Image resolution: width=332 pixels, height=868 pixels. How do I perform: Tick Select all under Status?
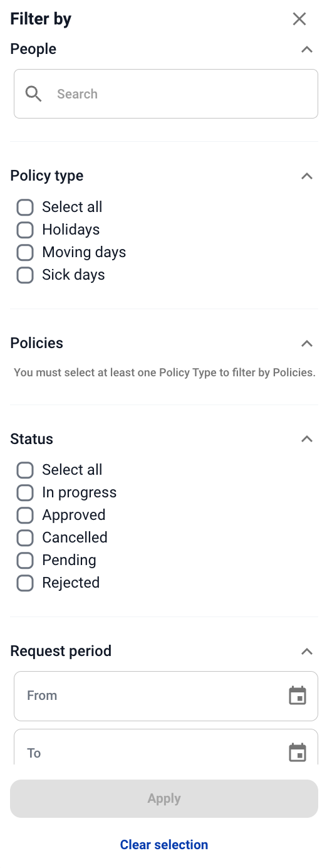25,470
